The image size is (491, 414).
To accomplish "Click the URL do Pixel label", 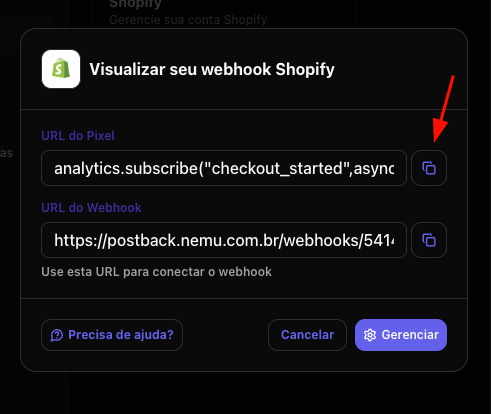I will click(x=78, y=136).
